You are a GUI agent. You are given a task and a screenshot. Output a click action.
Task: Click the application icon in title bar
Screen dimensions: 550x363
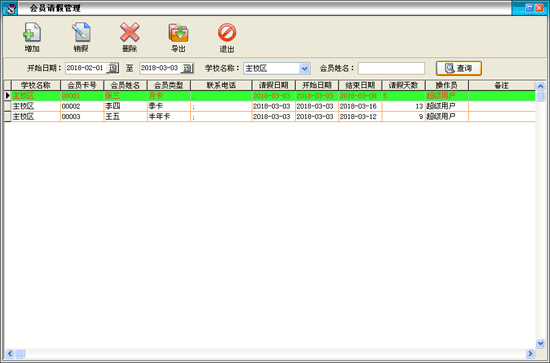tap(10, 8)
